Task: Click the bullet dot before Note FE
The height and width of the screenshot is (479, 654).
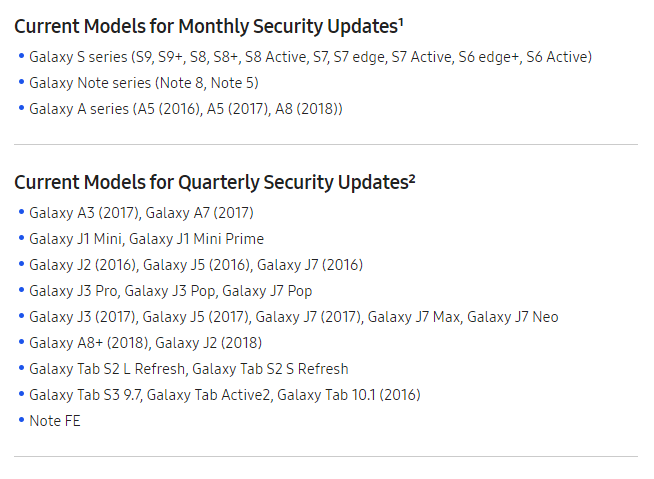Action: click(21, 420)
